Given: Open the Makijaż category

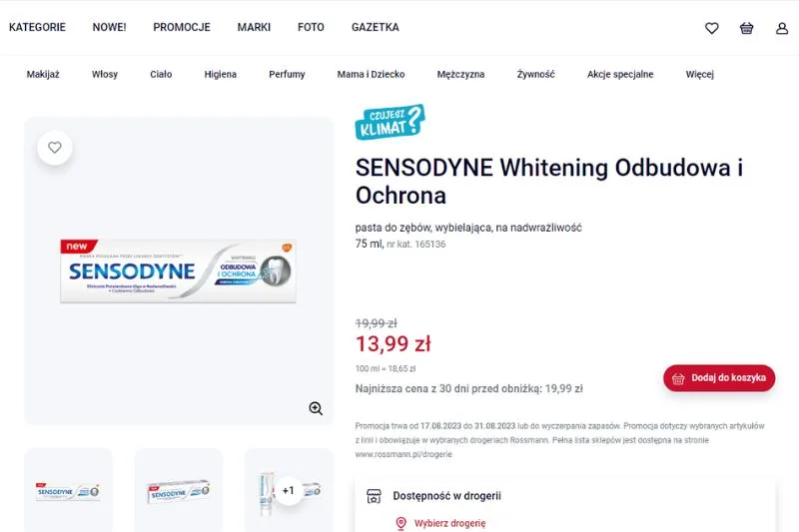Looking at the screenshot, I should point(43,74).
